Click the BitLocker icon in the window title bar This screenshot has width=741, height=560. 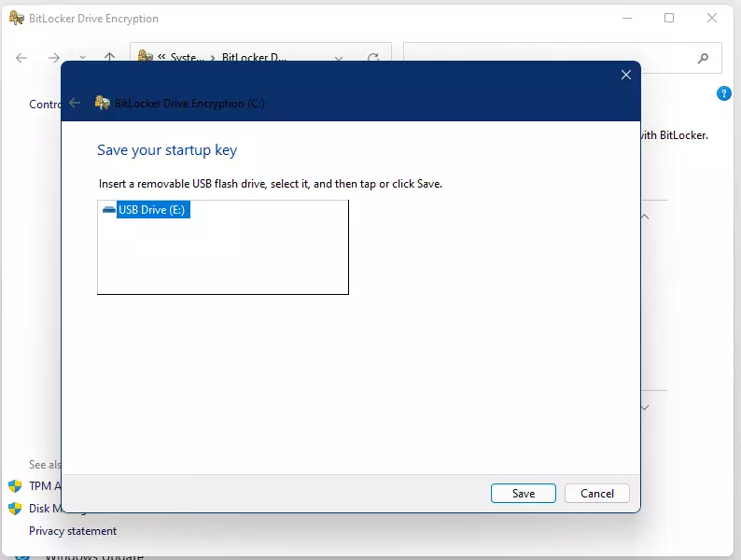(17, 18)
